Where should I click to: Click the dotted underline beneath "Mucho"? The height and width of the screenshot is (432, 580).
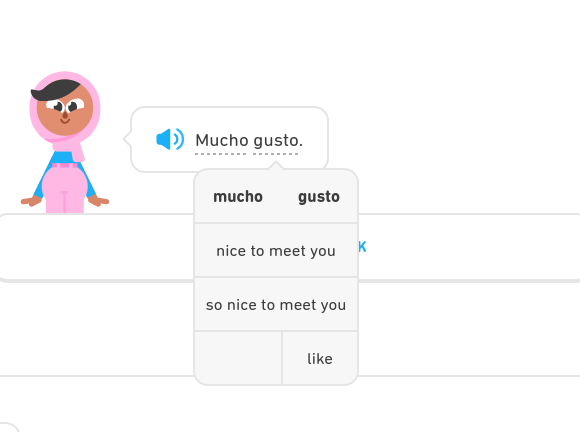coord(221,153)
